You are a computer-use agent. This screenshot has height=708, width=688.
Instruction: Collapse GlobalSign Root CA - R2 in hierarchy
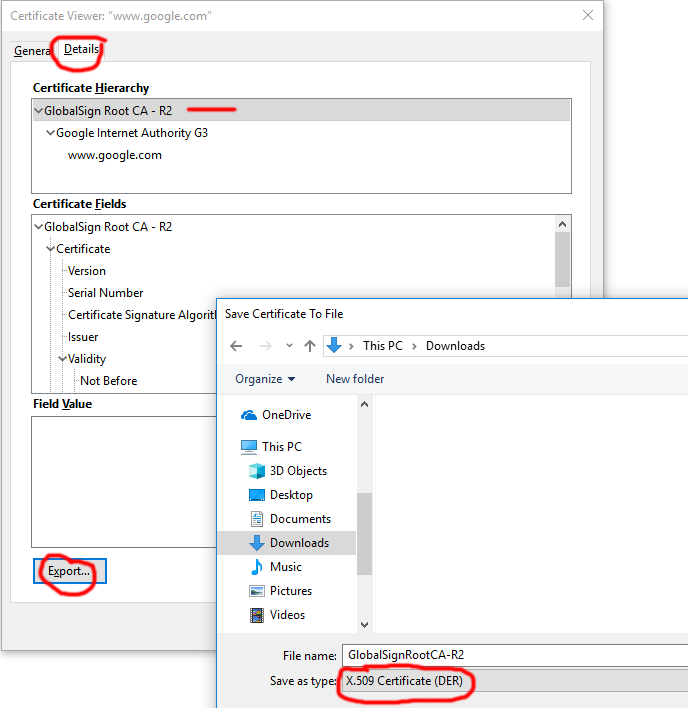[x=39, y=111]
